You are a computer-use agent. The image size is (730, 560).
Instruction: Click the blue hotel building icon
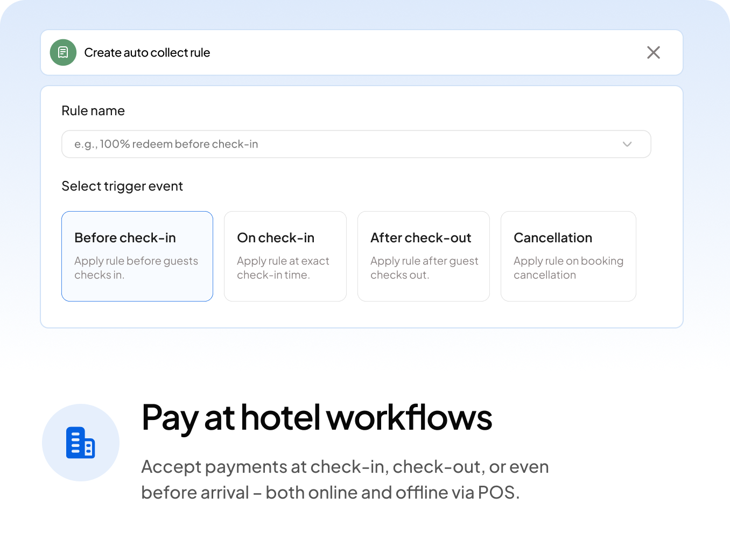(80, 443)
